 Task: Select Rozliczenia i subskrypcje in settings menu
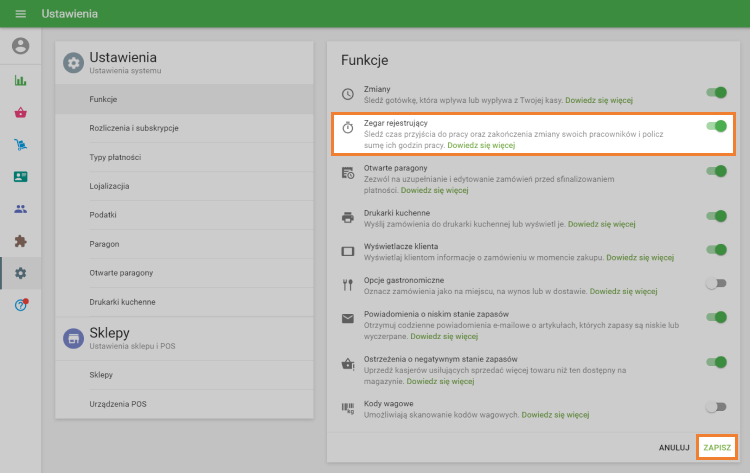[132, 128]
